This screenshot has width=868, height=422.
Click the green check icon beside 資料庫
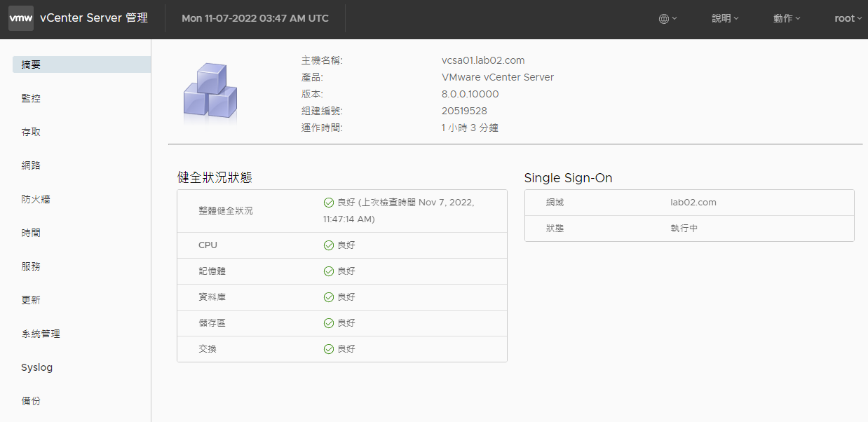click(328, 297)
